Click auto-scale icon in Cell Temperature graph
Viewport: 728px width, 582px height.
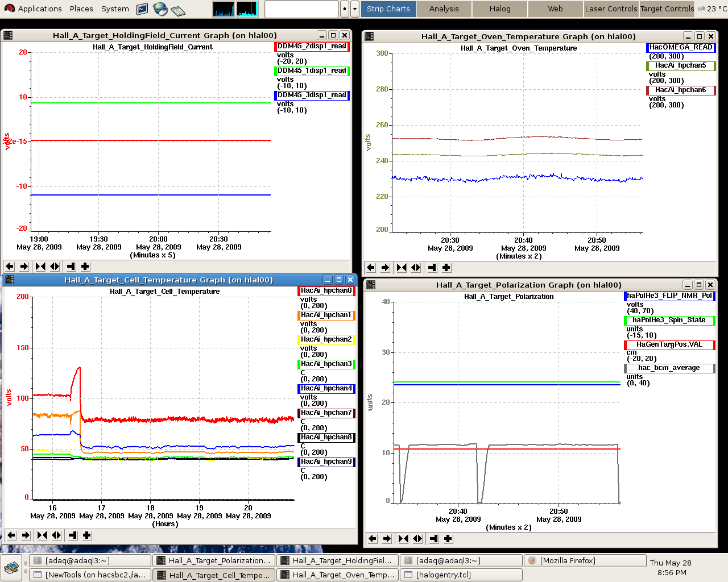click(73, 535)
